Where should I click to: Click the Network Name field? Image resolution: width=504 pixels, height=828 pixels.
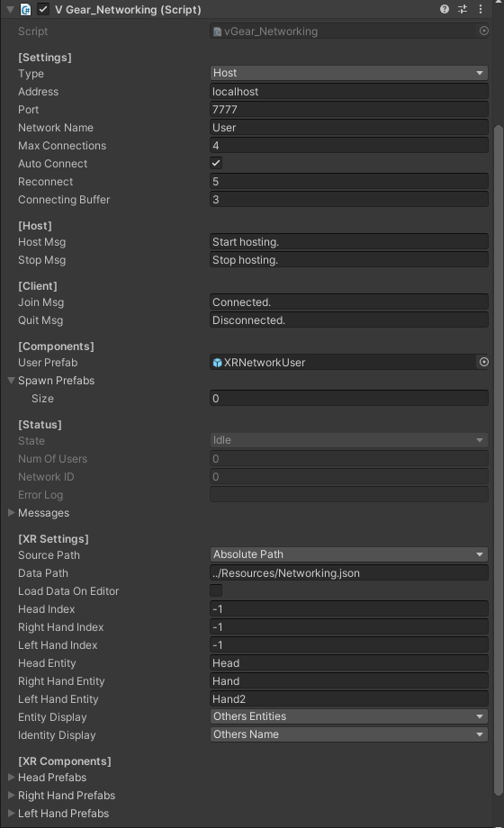click(348, 127)
